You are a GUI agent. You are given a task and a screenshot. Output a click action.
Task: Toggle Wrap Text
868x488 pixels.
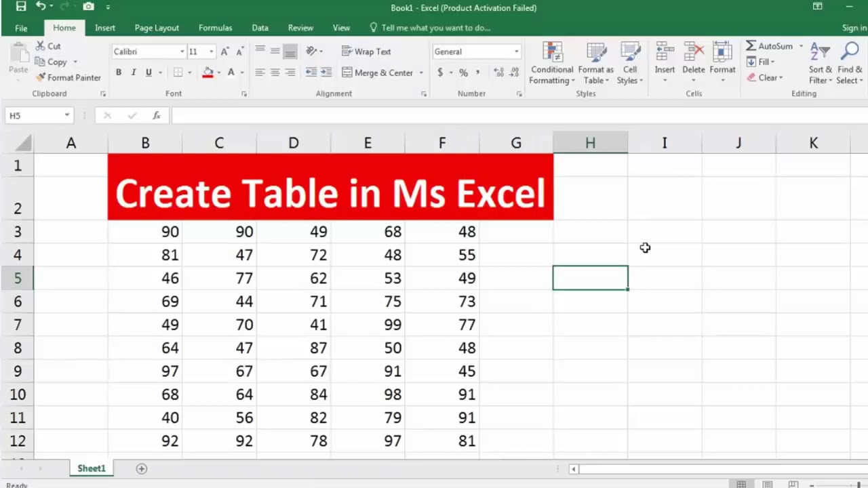366,52
